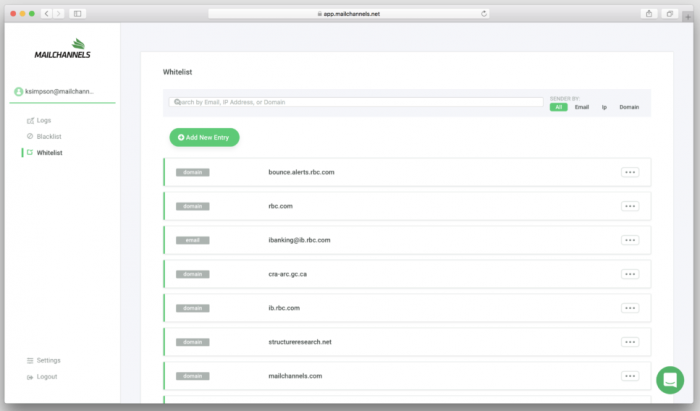The image size is (700, 411).
Task: Open options menu for bounce.alerts.rbc.com
Action: [x=630, y=172]
